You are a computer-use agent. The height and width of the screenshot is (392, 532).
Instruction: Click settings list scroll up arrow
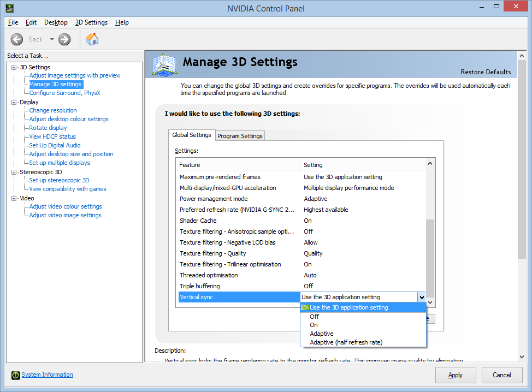pyautogui.click(x=430, y=163)
